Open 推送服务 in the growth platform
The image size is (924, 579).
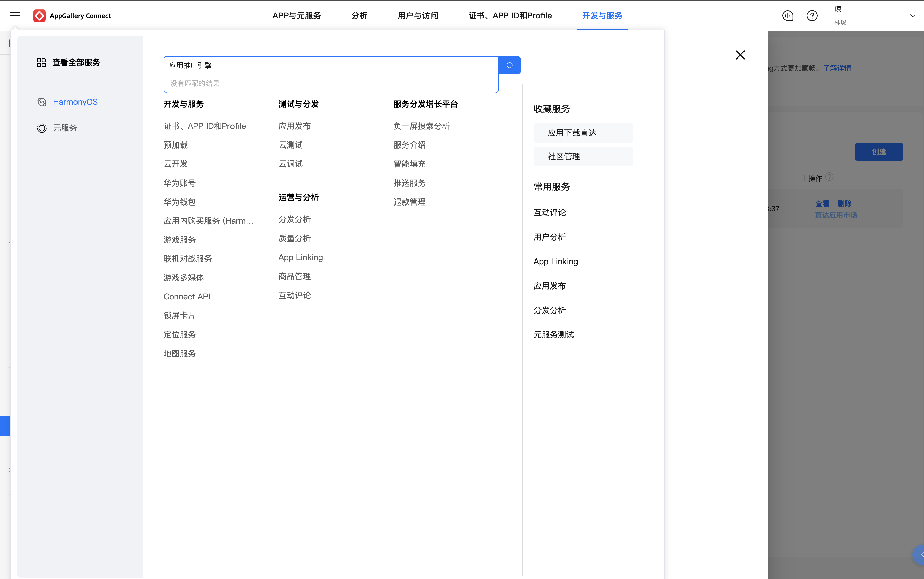[x=409, y=183]
